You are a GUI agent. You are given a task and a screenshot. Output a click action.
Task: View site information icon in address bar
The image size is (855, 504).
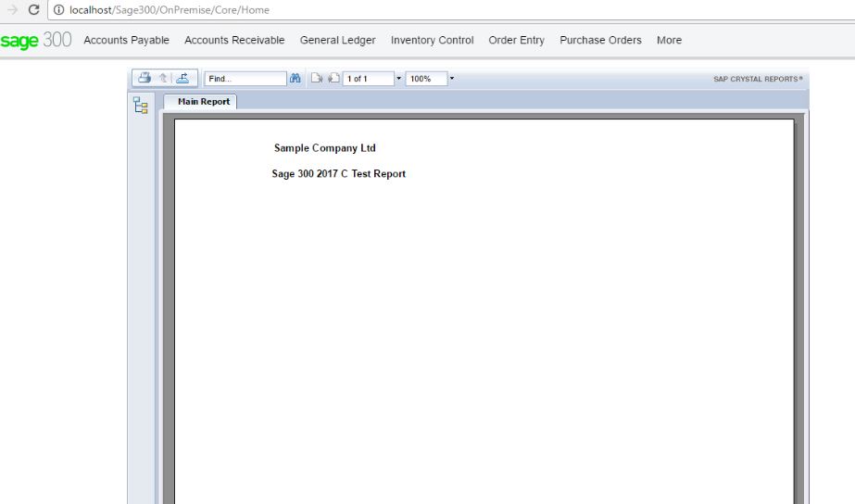coord(58,10)
